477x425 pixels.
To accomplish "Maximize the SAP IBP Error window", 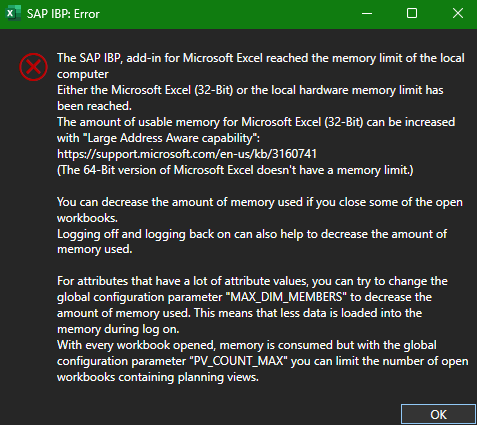I will [x=412, y=14].
